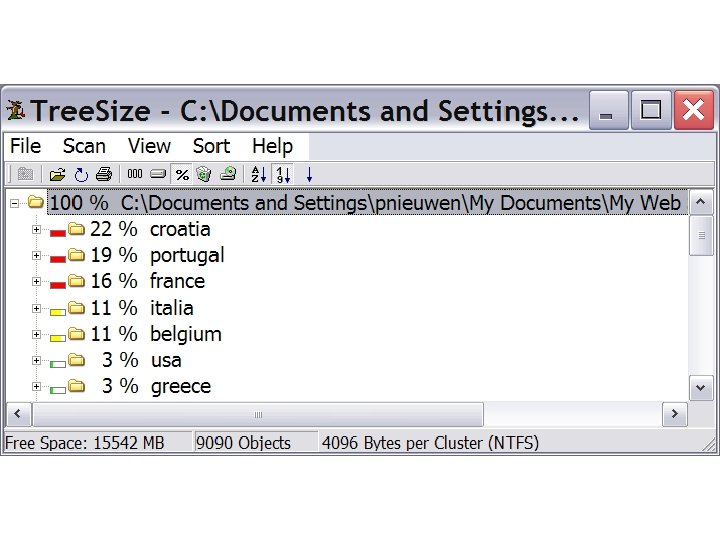Screen dimensions: 720x540
Task: Maximize the TreeSize window
Action: tap(651, 110)
